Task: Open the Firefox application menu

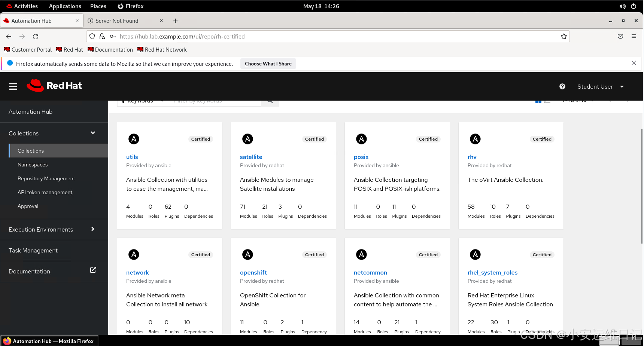Action: pyautogui.click(x=634, y=36)
